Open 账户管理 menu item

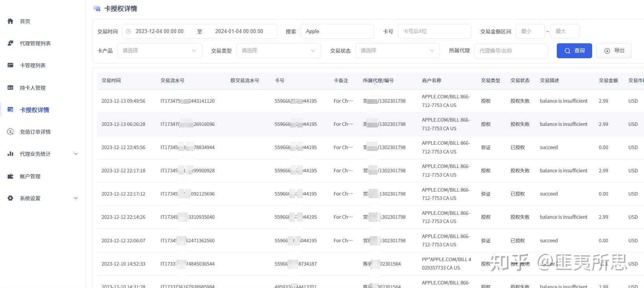30,176
